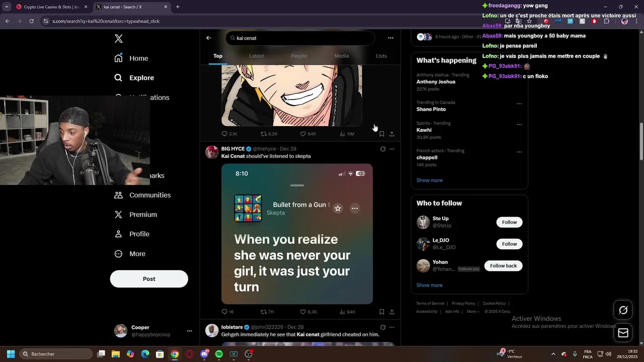Click the page vertical scrollbar
The width and height of the screenshot is (644, 362).
point(641,142)
